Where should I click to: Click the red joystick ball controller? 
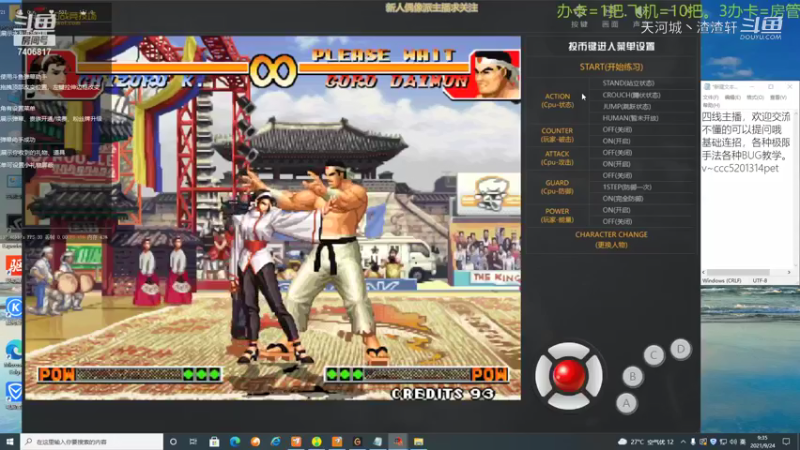[569, 375]
